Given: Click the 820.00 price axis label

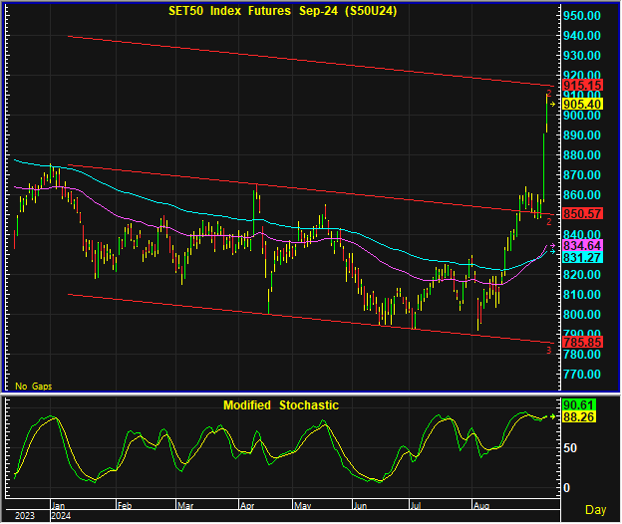Looking at the screenshot, I should [x=582, y=274].
